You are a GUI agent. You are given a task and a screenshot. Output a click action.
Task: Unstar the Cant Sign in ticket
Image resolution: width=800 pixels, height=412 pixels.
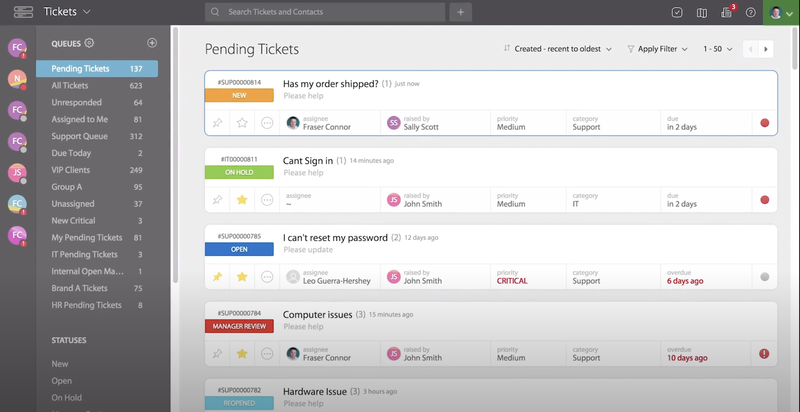click(242, 200)
